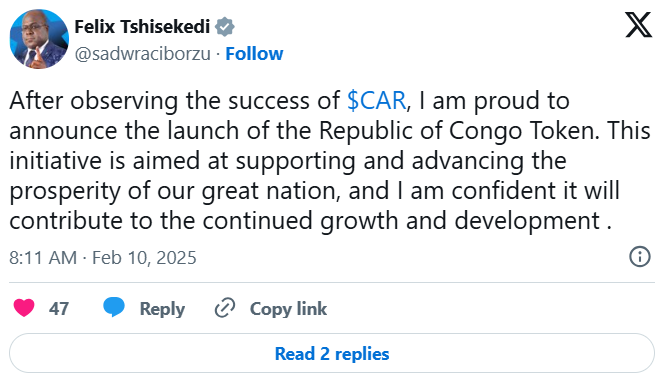Click the blue reply speech bubble icon
Image resolution: width=666 pixels, height=380 pixels.
click(114, 307)
